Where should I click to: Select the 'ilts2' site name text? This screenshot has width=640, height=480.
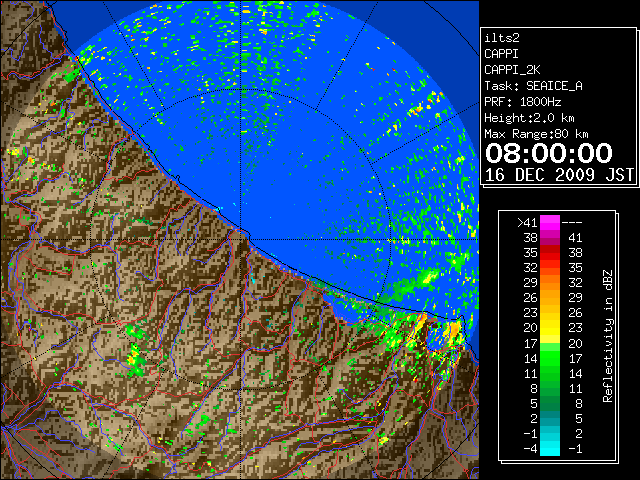pos(502,38)
